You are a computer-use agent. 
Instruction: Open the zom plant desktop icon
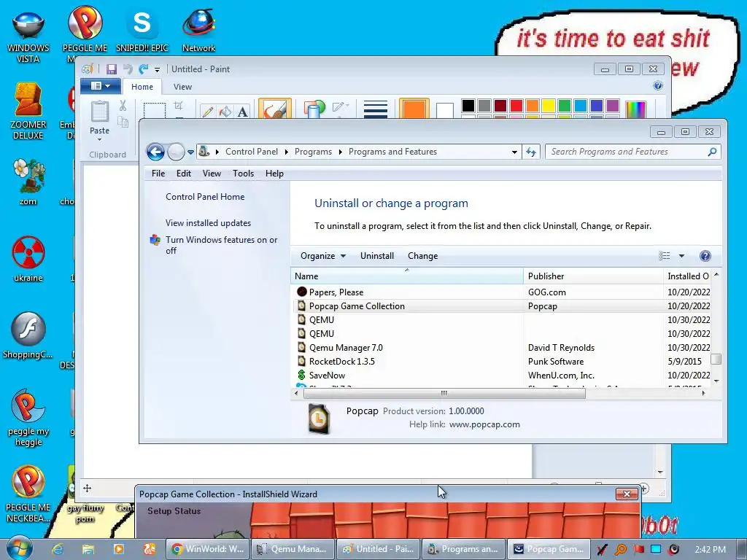click(x=28, y=182)
